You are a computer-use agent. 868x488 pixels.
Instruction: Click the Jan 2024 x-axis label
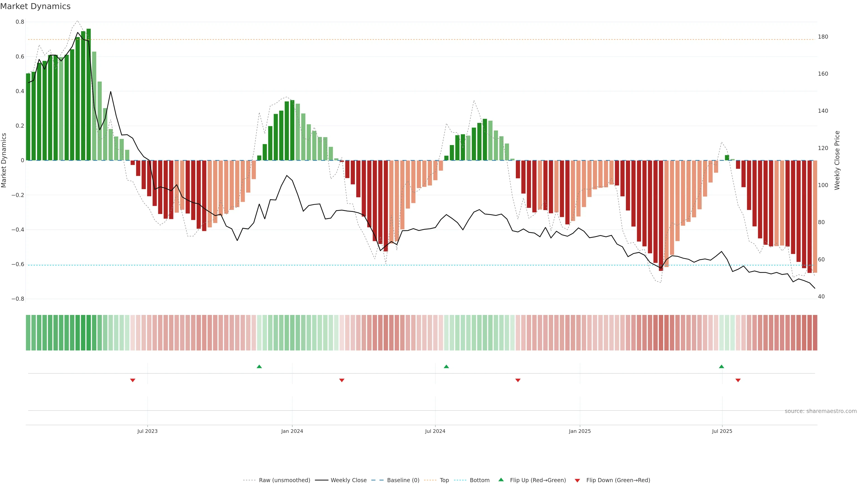292,431
